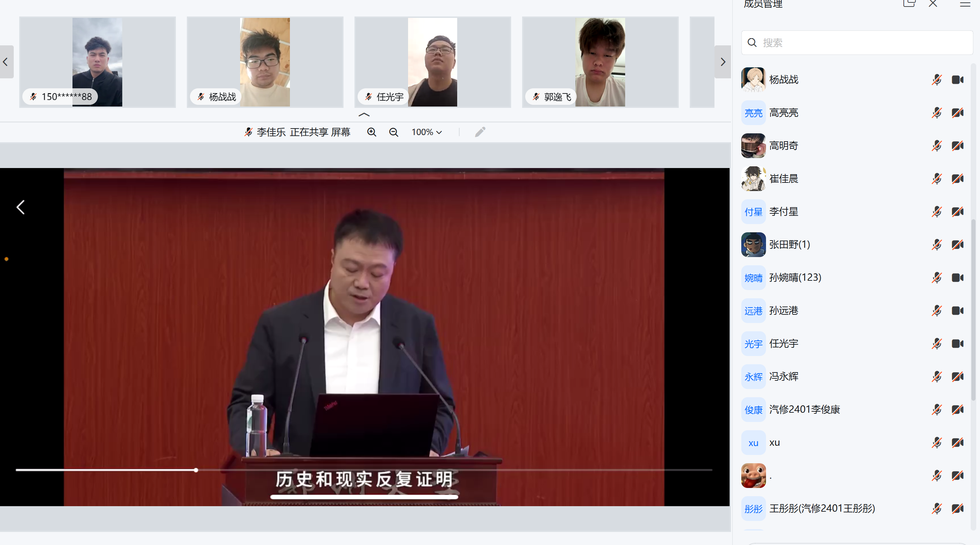The image size is (980, 545).
Task: Show next participant videos in the strip
Action: [723, 62]
